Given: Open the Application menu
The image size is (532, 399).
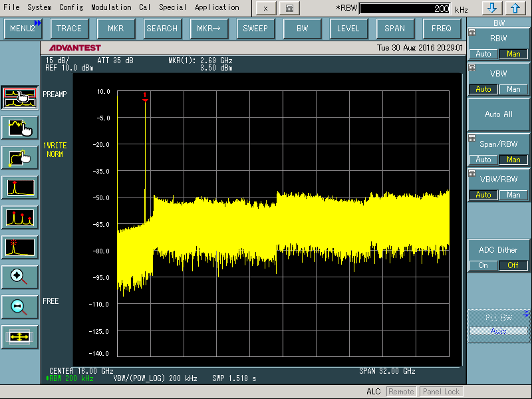Looking at the screenshot, I should point(217,7).
